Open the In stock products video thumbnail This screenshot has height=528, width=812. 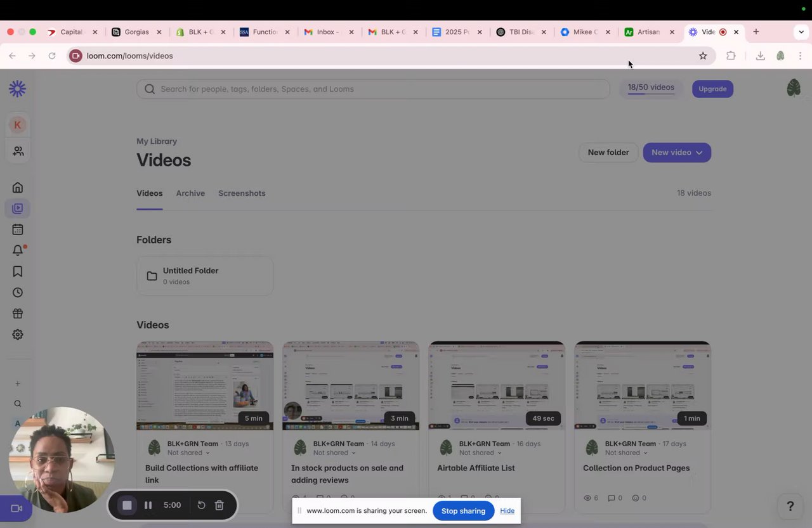tap(351, 385)
